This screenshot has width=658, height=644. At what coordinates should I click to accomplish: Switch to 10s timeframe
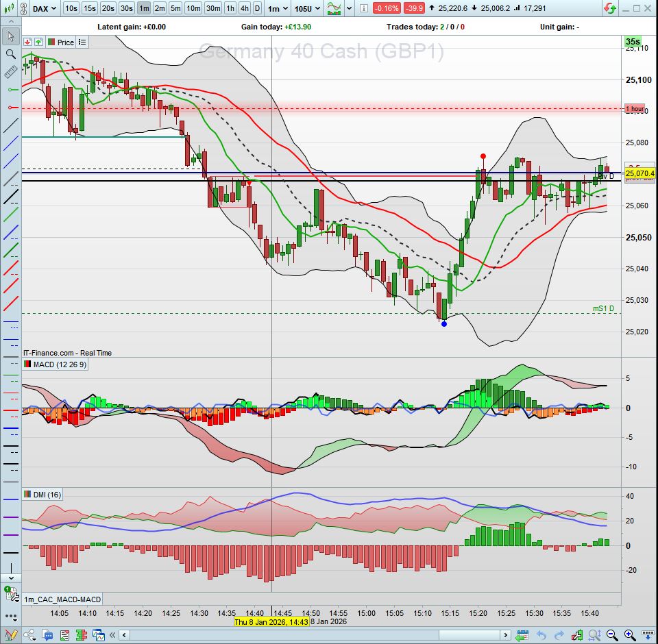click(71, 8)
